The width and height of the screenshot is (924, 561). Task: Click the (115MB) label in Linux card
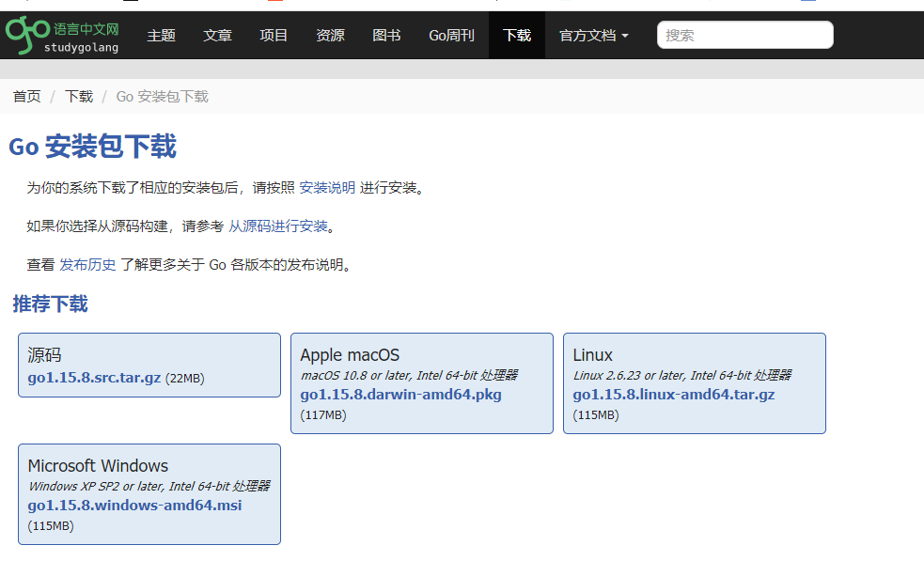596,414
